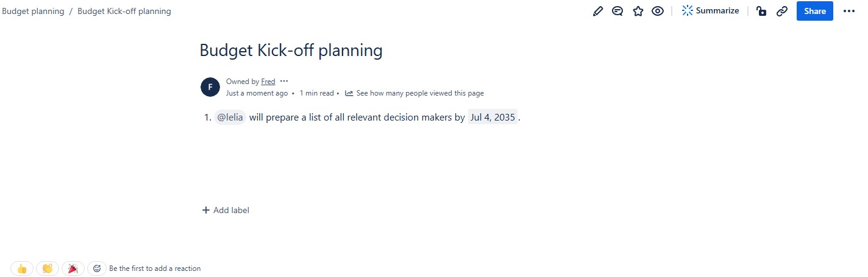Click the pencil Edit page icon
Viewport: 868px width, 277px height.
click(598, 11)
